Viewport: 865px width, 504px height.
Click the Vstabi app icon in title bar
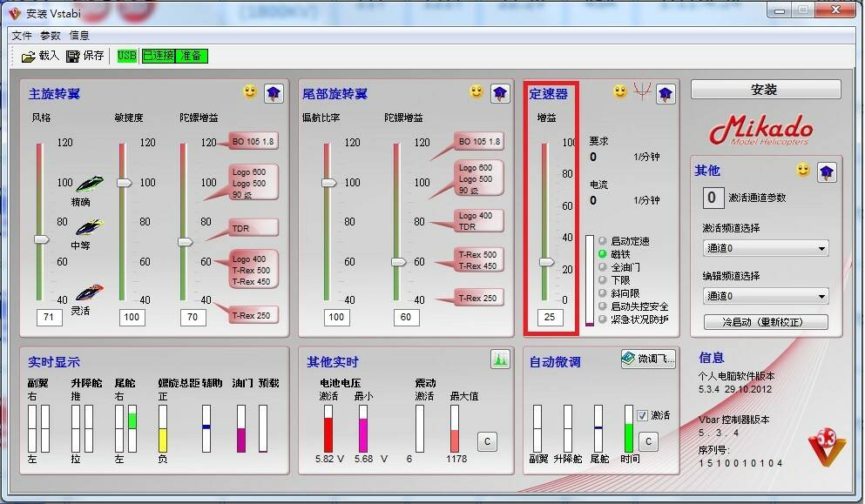[15, 13]
